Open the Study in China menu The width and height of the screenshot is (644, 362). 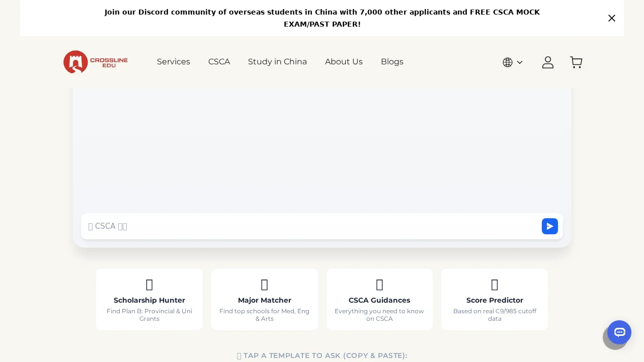(277, 62)
